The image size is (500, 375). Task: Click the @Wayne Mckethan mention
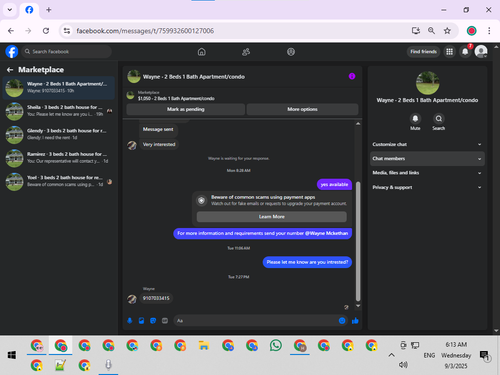327,233
